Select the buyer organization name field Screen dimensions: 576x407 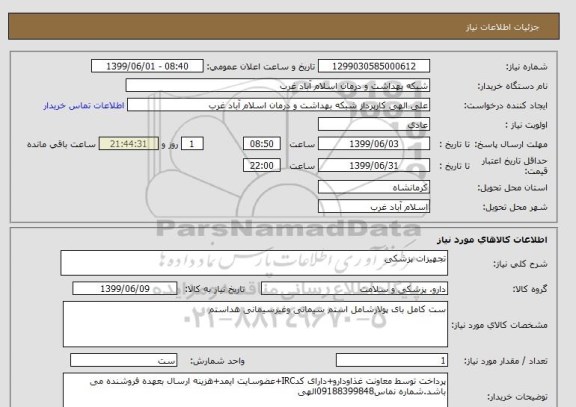pyautogui.click(x=277, y=86)
